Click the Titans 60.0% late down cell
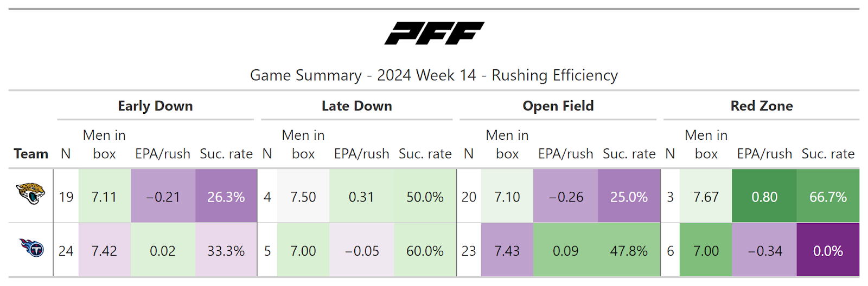The width and height of the screenshot is (868, 286). point(425,251)
